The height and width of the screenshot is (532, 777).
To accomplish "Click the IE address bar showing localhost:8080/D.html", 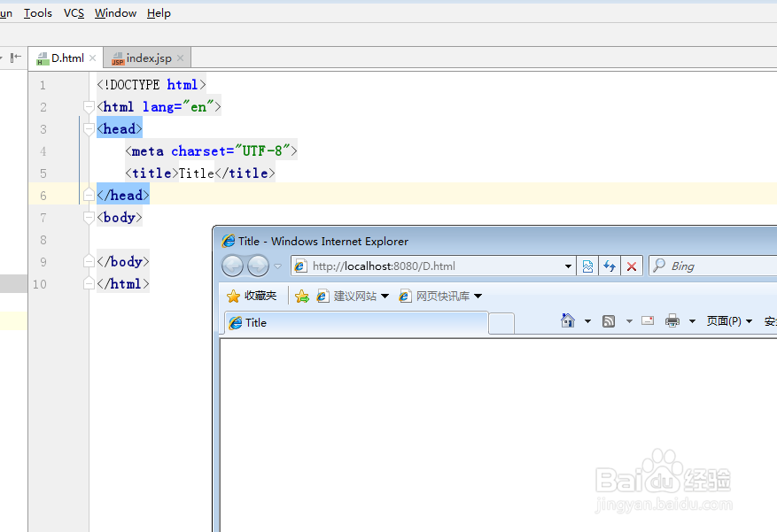I will point(433,266).
